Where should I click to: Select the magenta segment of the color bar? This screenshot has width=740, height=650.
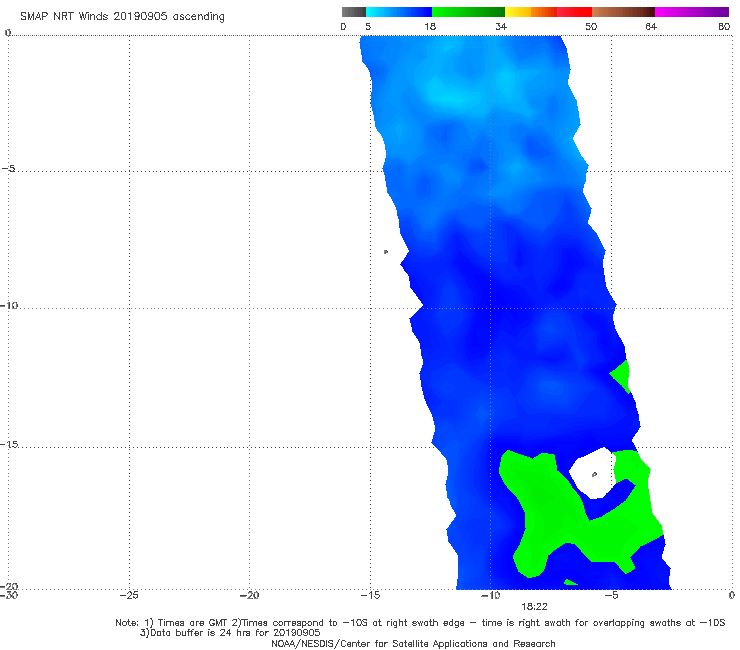coord(692,12)
